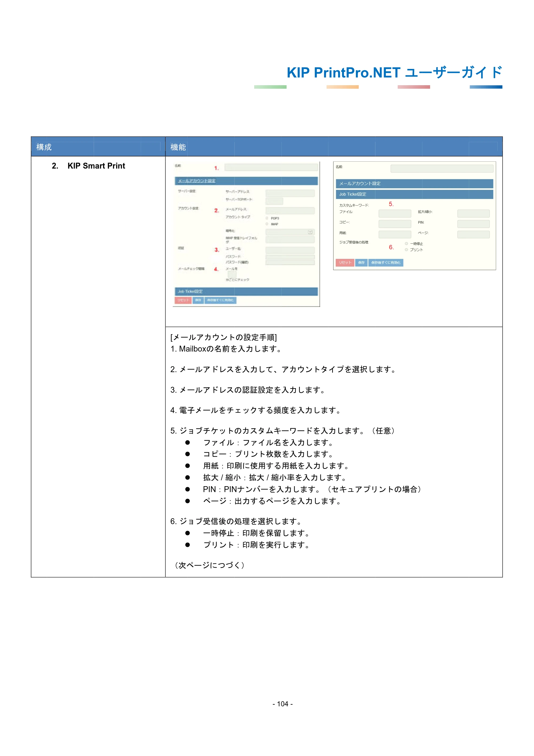The image size is (534, 756).
Task: Click the KIP PrintPro.NET ユーザーガイド page title
Action: 395,72
